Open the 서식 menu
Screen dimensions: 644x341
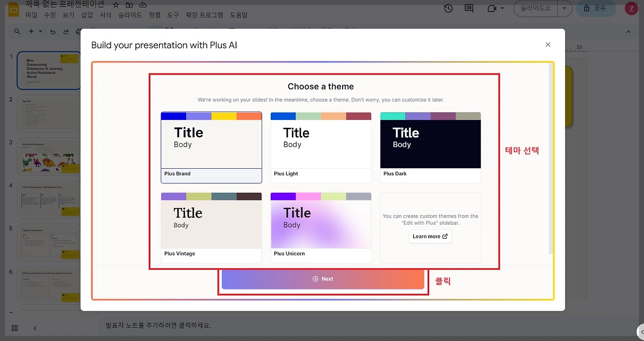click(106, 15)
